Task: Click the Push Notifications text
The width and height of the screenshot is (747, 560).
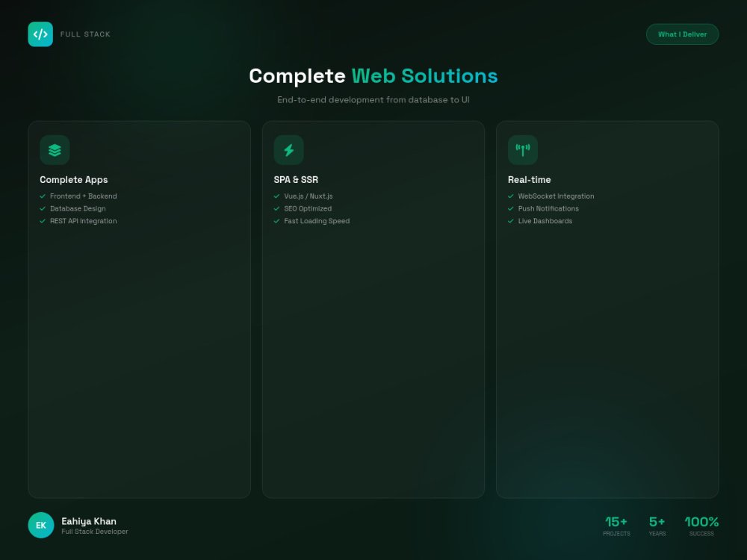Action: 548,208
